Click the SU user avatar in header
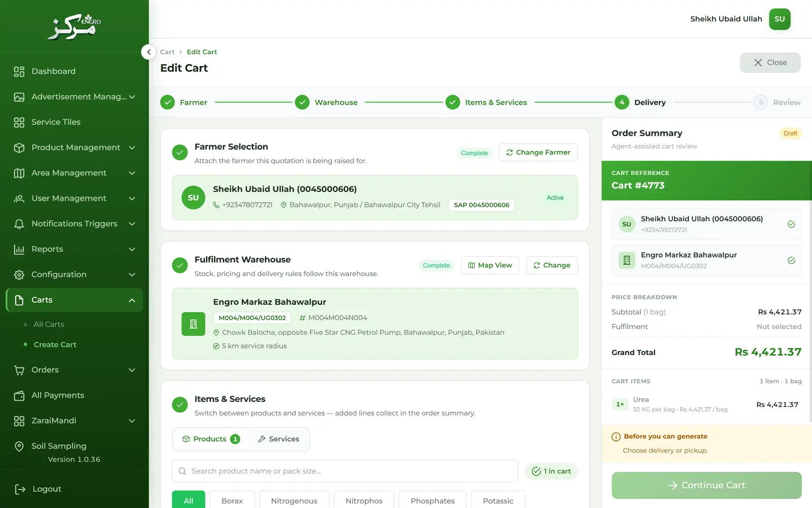The image size is (812, 508). (x=780, y=19)
